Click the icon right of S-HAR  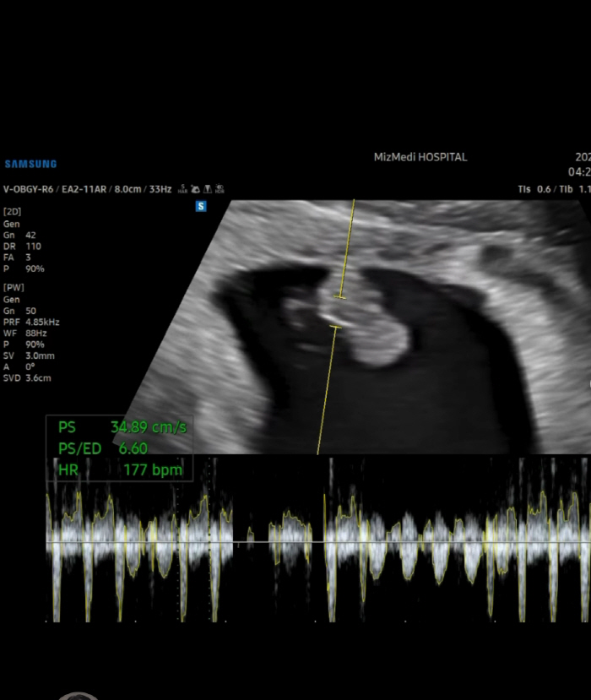click(195, 189)
